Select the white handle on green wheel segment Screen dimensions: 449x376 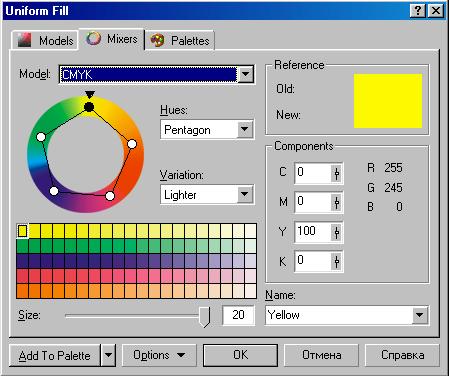41,137
